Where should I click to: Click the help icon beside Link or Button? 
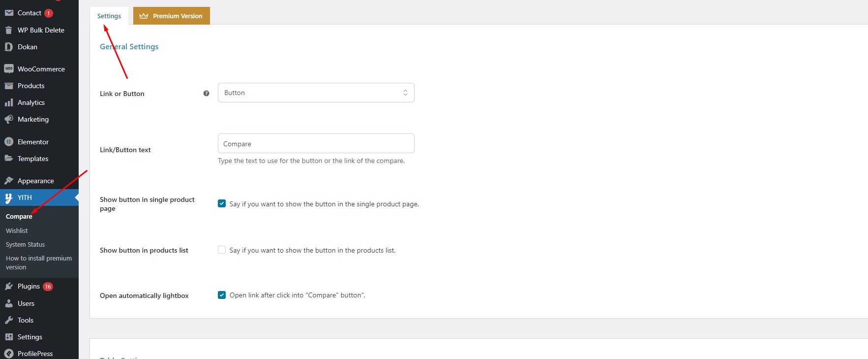tap(206, 94)
